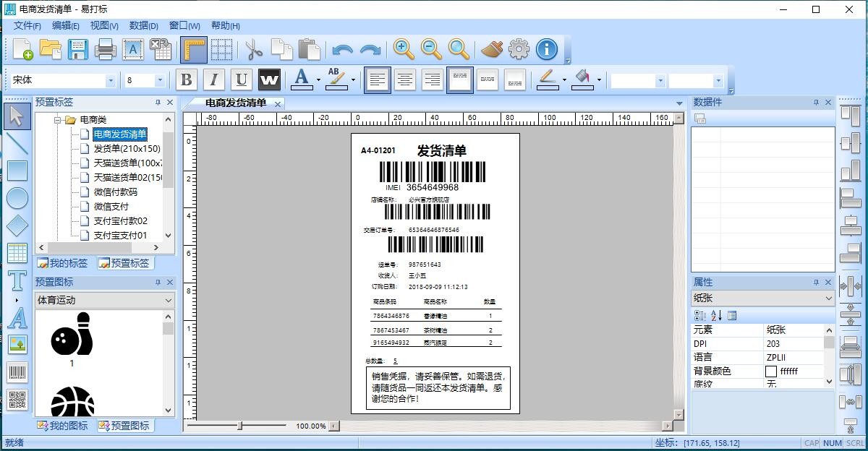The image size is (868, 451).
Task: Pick the ellipse drawing tool
Action: point(17,197)
